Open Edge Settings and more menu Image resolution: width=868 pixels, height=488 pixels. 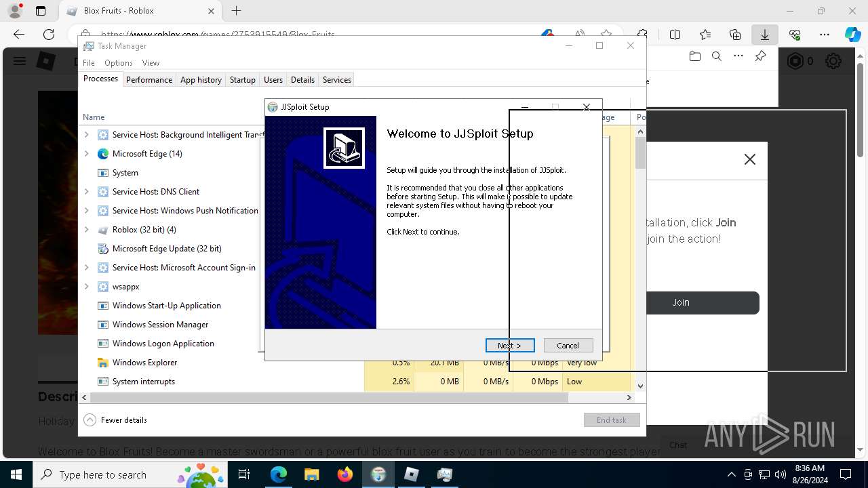[825, 35]
